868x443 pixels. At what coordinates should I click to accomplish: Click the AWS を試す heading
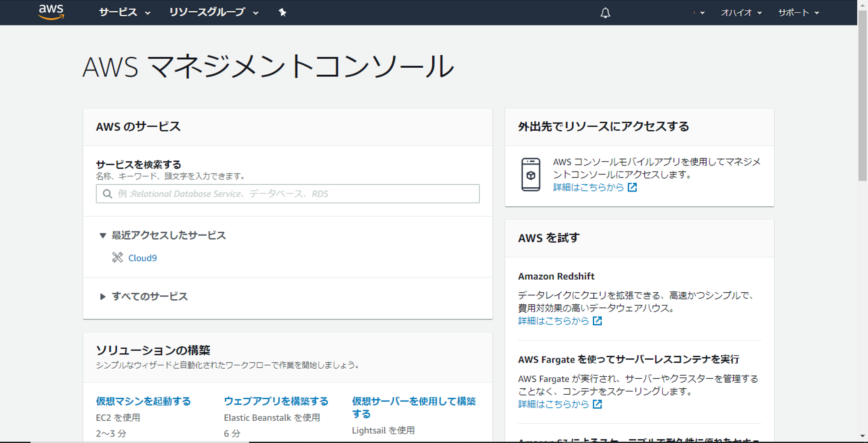tap(549, 238)
